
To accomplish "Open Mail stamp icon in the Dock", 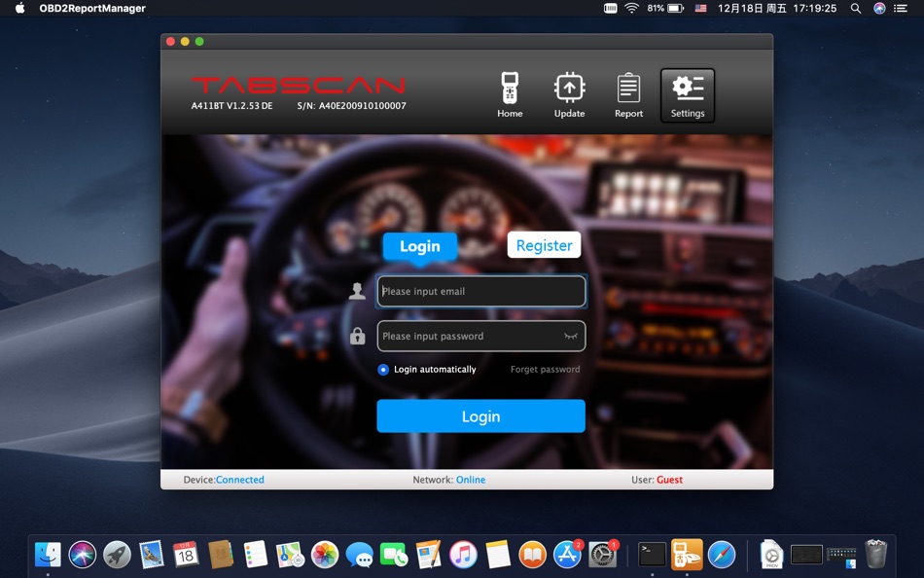I will [152, 555].
